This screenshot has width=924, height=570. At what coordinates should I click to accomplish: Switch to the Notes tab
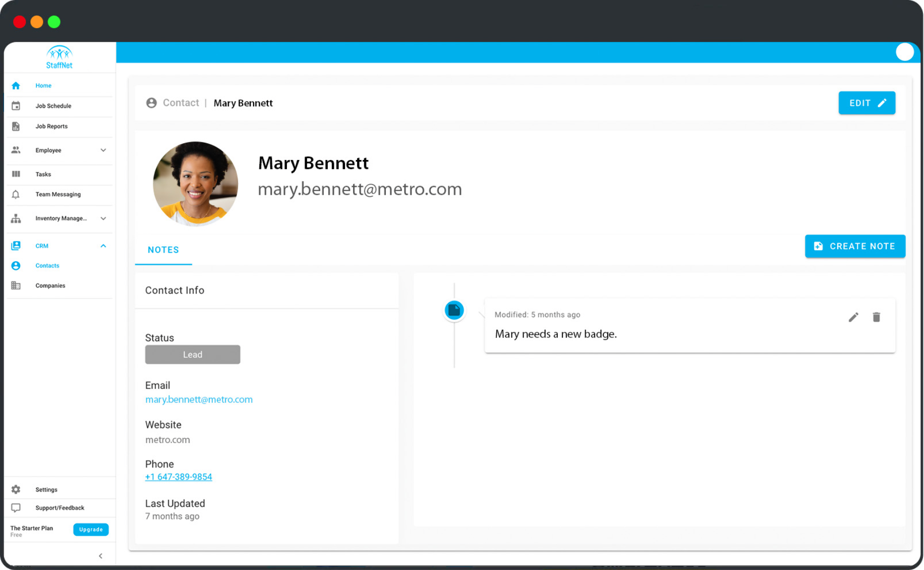pos(163,250)
